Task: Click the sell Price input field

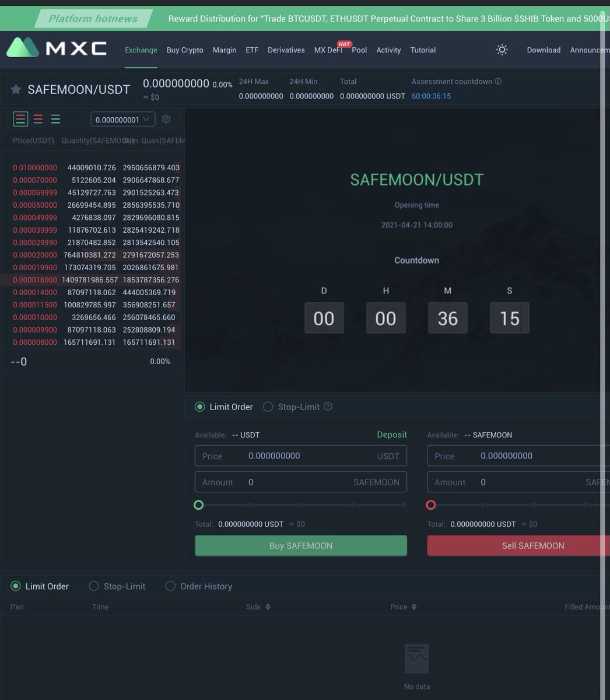Action: coord(518,456)
